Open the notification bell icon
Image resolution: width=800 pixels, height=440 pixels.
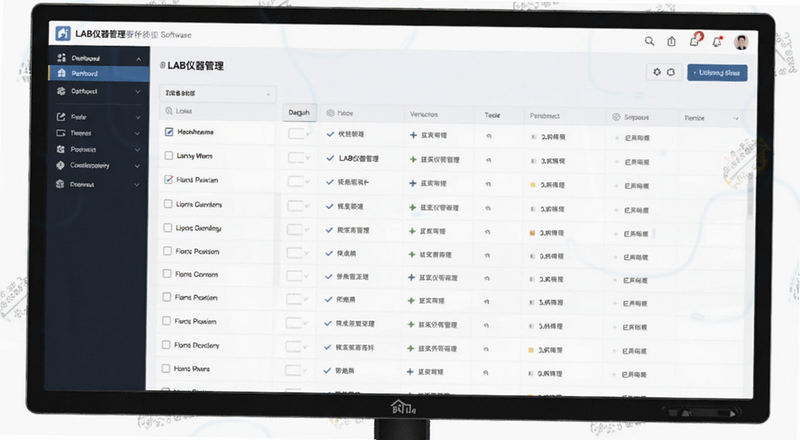[718, 42]
